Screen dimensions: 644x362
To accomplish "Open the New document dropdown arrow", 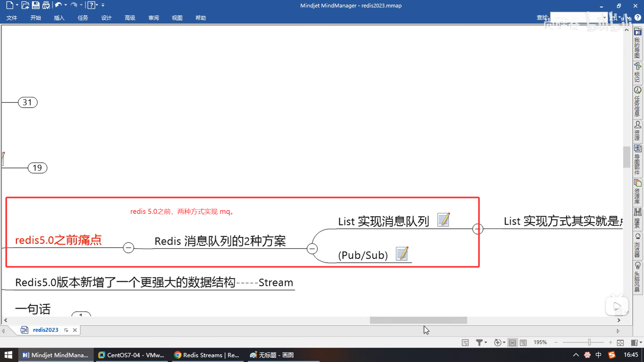I will tap(17, 5).
